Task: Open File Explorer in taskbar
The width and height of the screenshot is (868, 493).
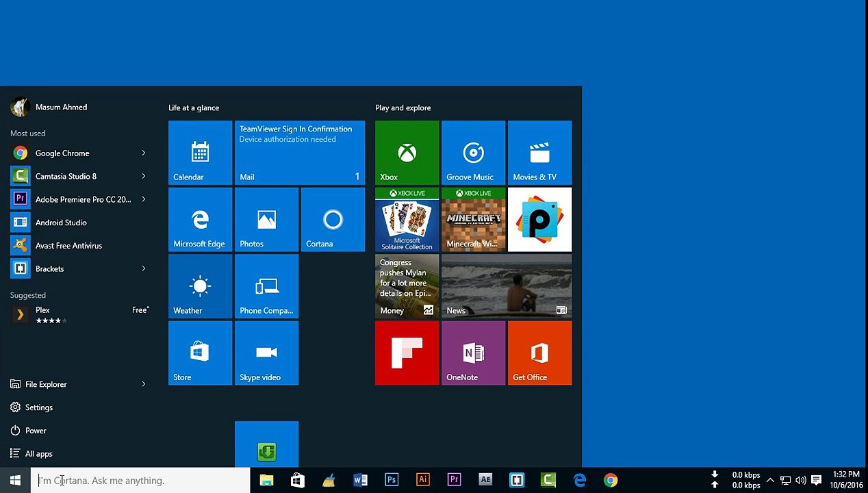Action: [x=266, y=481]
